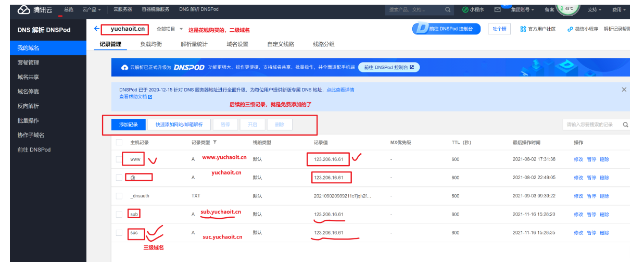Click 删除 for the _dnsauth record
644x262 pixels.
pyautogui.click(x=604, y=196)
